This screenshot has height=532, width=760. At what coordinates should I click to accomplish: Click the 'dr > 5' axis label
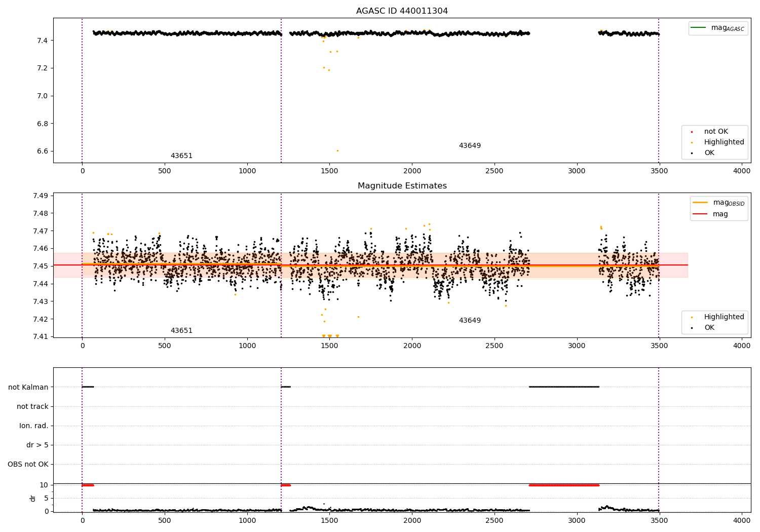pyautogui.click(x=37, y=445)
